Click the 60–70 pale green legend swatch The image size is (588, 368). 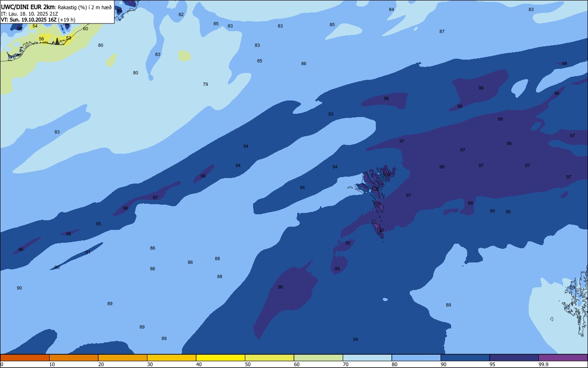[x=318, y=357]
